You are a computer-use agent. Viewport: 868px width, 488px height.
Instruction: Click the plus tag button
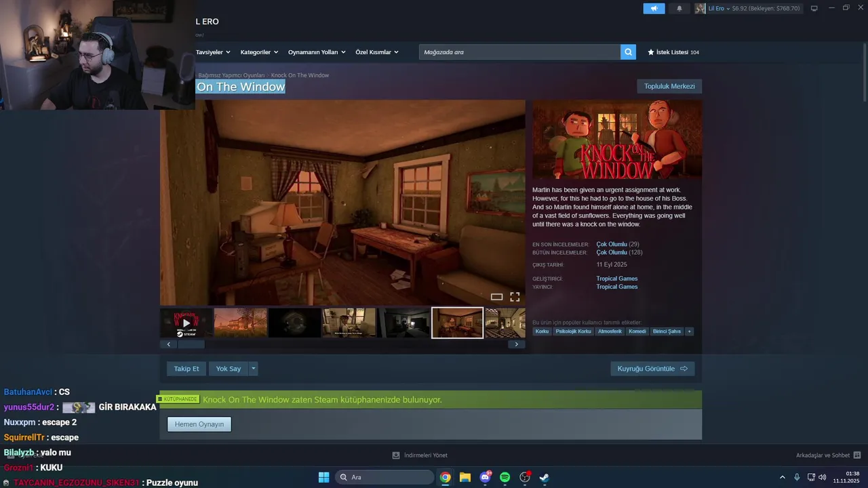click(689, 331)
